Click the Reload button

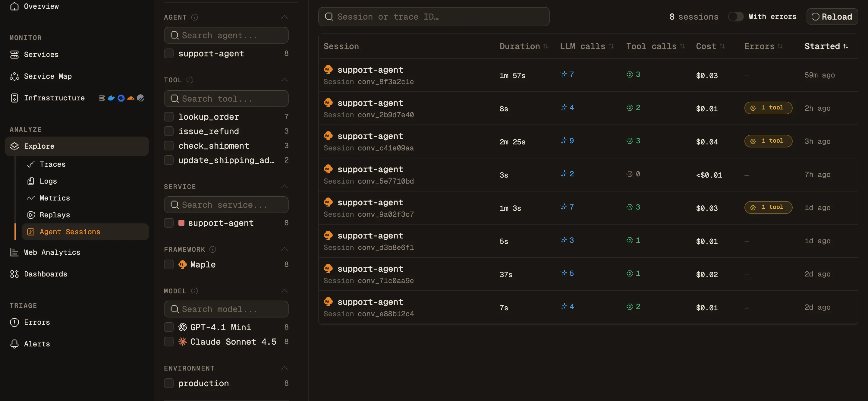coord(832,17)
